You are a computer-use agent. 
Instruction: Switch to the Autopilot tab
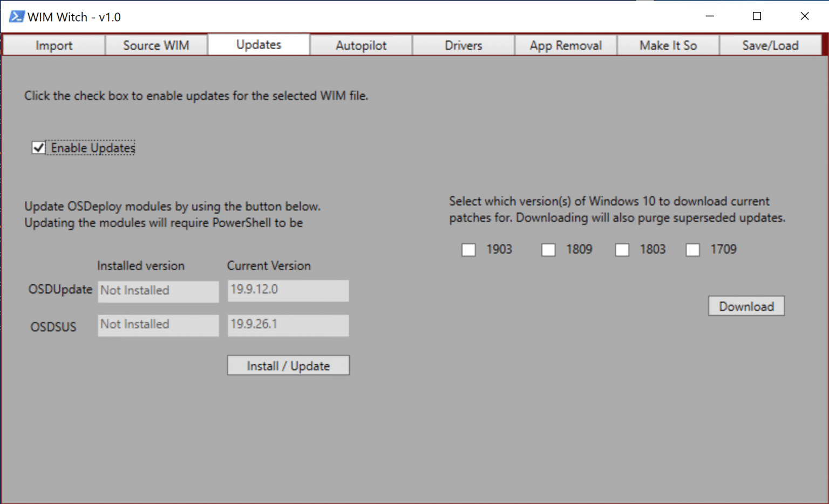[361, 45]
